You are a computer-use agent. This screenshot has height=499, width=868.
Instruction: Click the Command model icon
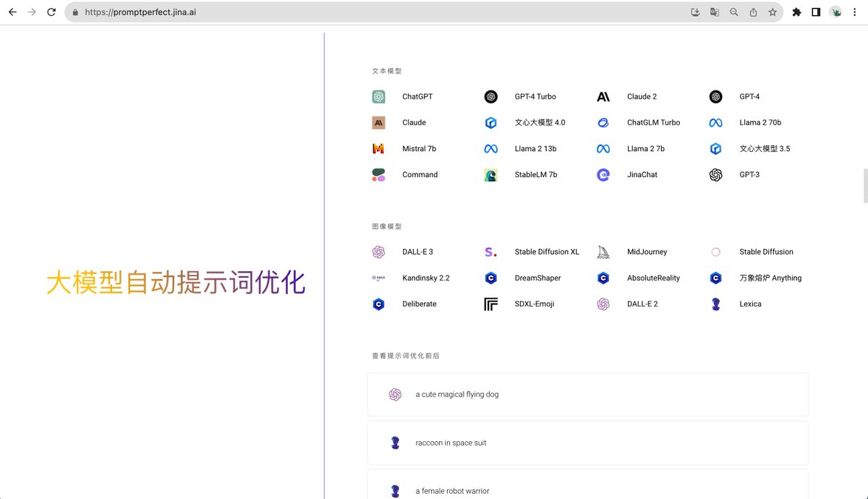pyautogui.click(x=378, y=175)
